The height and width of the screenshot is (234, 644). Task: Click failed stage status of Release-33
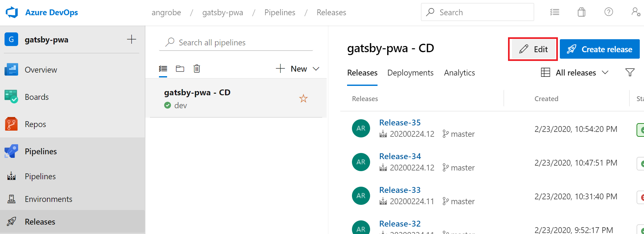[x=641, y=197]
